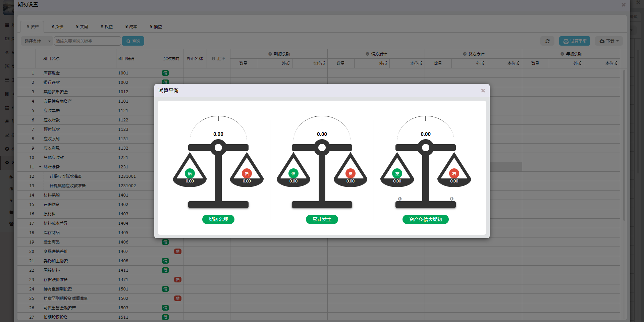Click help icon beside 汇率 column header
This screenshot has height=322, width=644.
point(213,59)
